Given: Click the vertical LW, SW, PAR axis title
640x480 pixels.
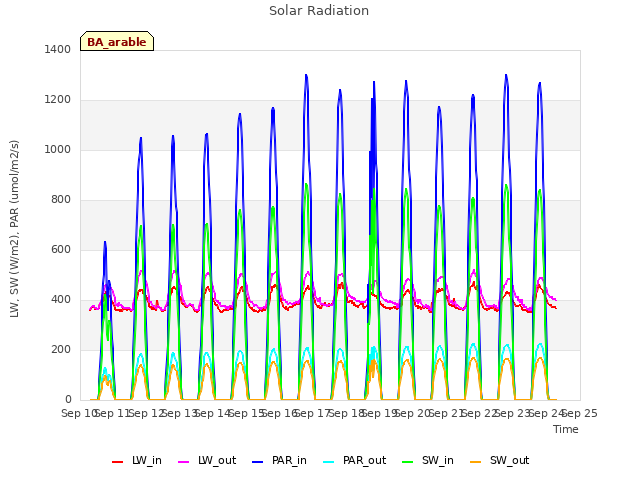Looking at the screenshot, I should [14, 229].
